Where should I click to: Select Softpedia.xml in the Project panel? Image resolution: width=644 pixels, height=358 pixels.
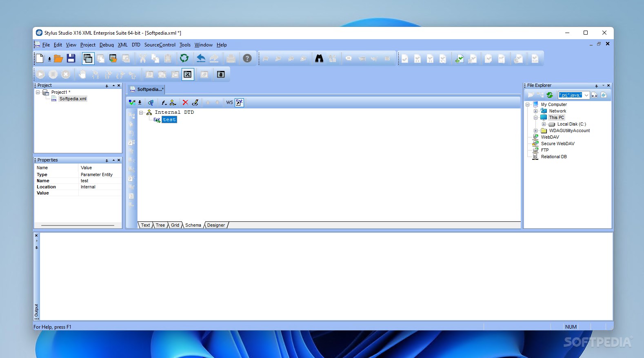pyautogui.click(x=73, y=99)
